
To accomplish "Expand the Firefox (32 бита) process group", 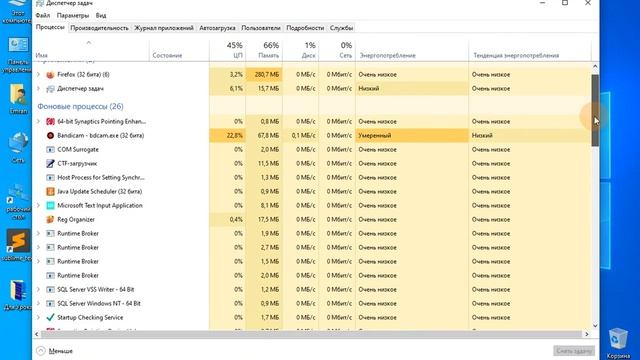I will coord(38,75).
